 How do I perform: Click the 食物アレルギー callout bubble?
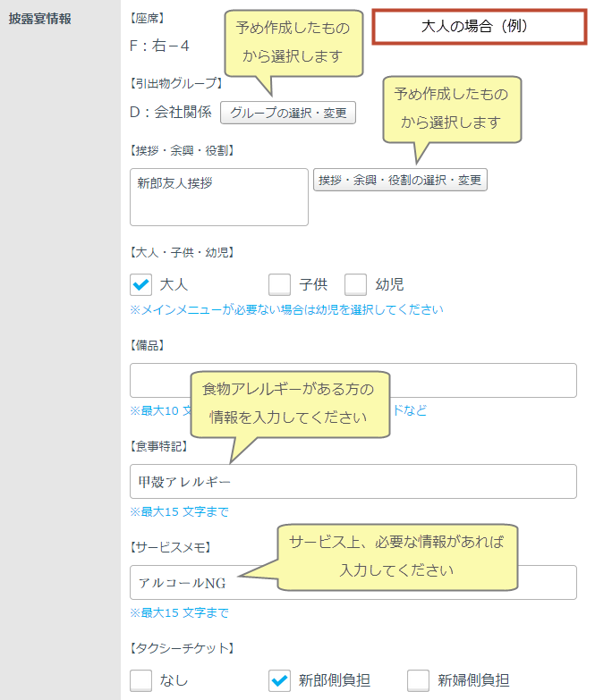coord(291,402)
